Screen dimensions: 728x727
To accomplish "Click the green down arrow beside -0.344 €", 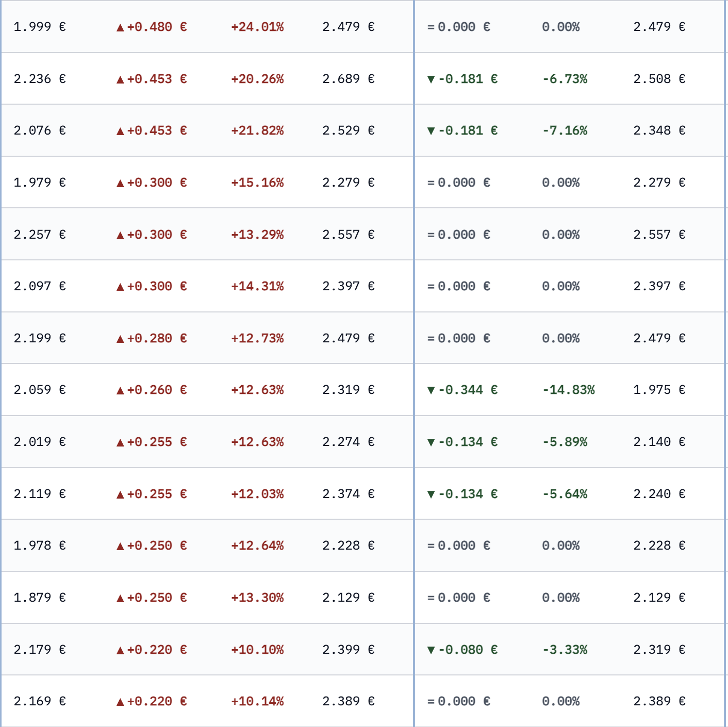I will click(431, 390).
